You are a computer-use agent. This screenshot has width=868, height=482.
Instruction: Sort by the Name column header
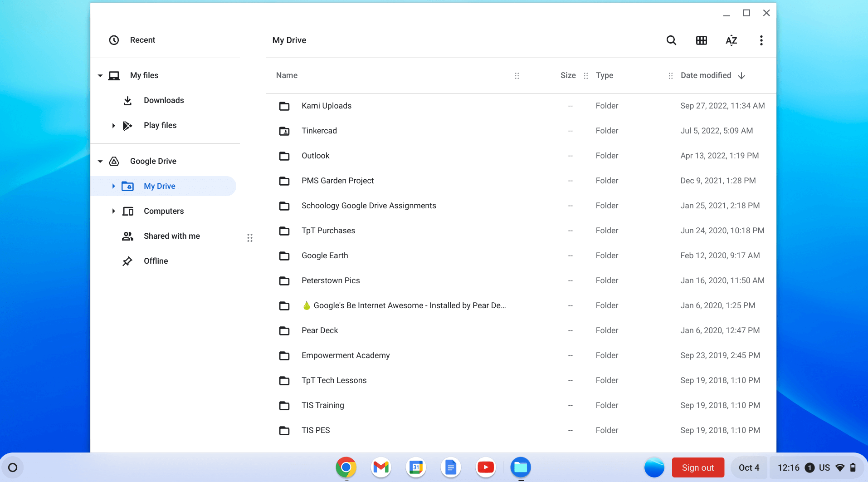[287, 75]
